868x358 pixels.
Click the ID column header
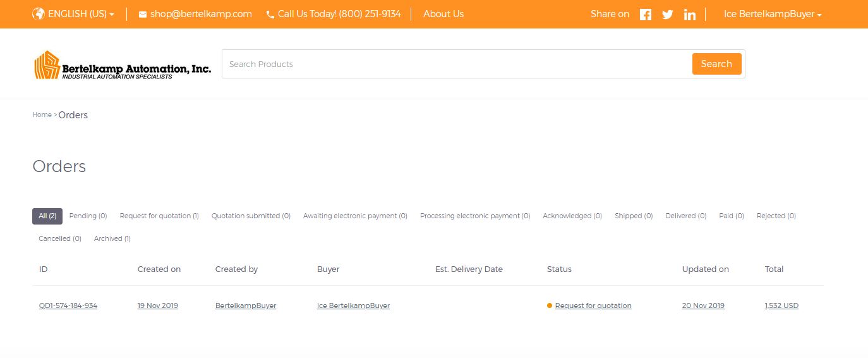point(44,269)
